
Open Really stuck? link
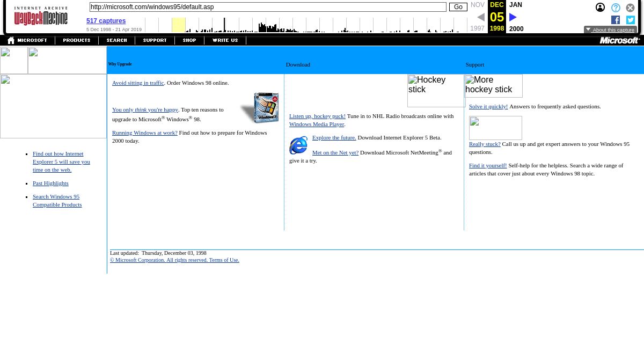[485, 144]
